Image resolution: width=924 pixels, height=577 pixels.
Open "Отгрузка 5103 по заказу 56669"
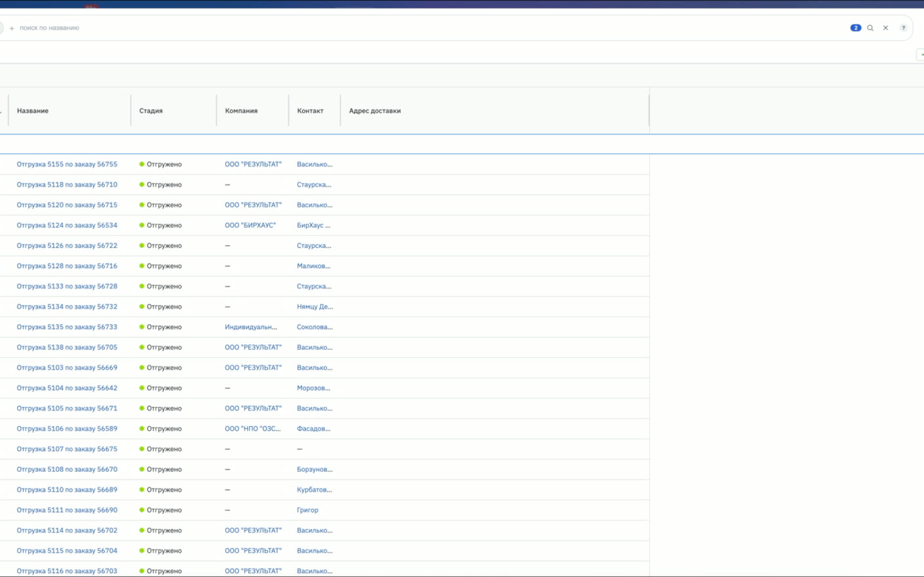[x=67, y=368]
